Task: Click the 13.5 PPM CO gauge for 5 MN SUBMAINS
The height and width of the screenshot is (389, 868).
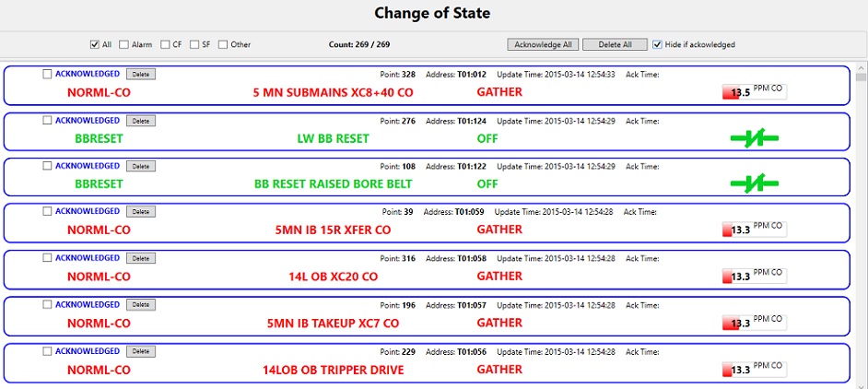Action: click(755, 92)
